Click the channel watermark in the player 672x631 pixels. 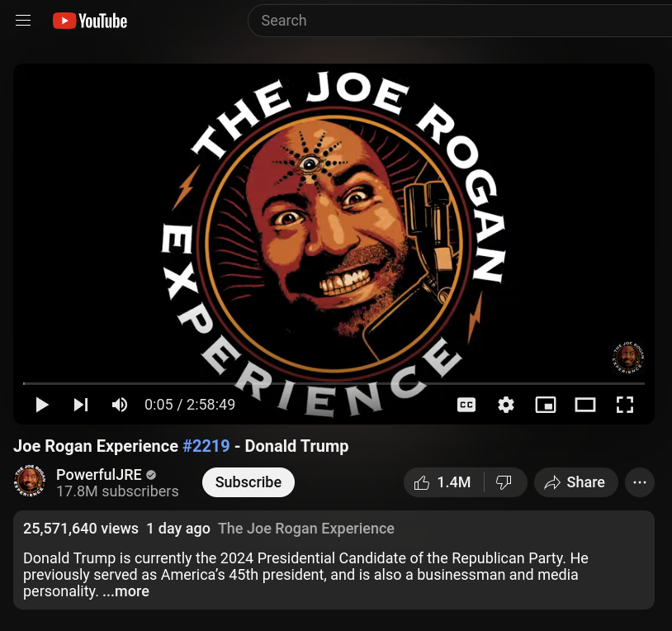point(628,358)
